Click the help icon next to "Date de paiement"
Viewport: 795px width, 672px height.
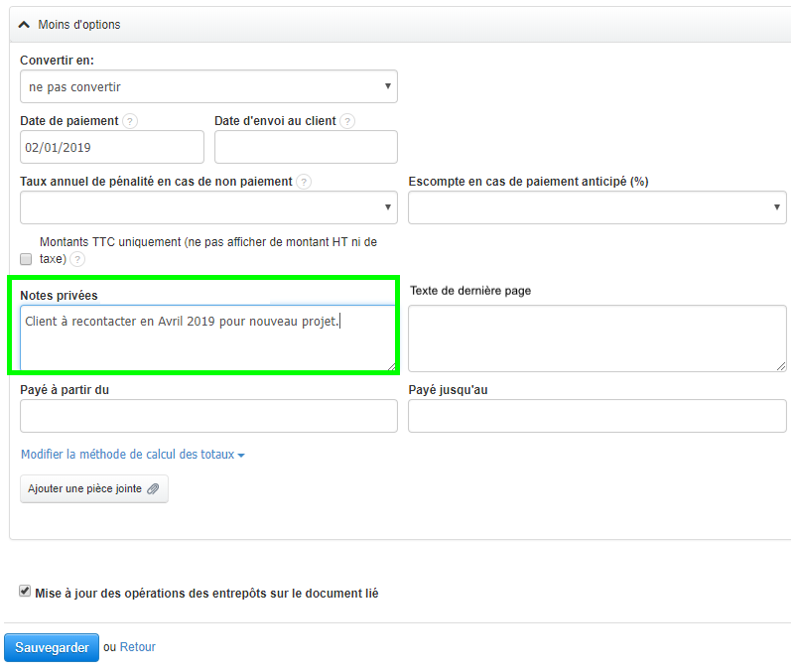[x=130, y=120]
